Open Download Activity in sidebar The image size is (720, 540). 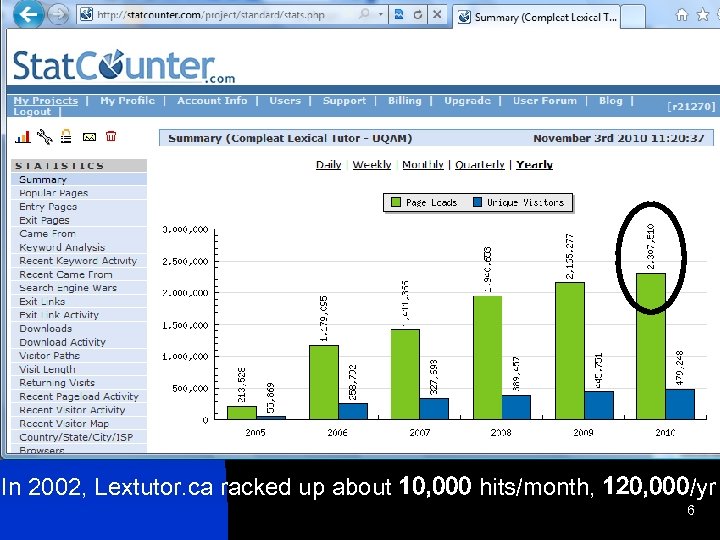pos(79,342)
